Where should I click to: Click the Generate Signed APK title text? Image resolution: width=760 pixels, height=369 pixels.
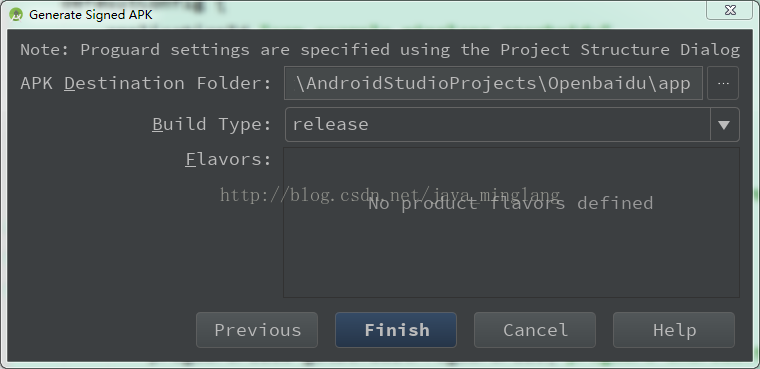pos(91,15)
